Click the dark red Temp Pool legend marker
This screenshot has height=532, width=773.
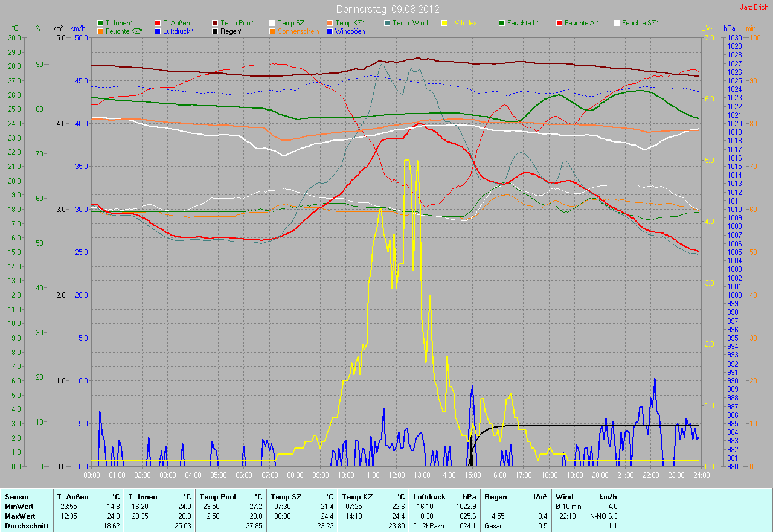tap(216, 23)
